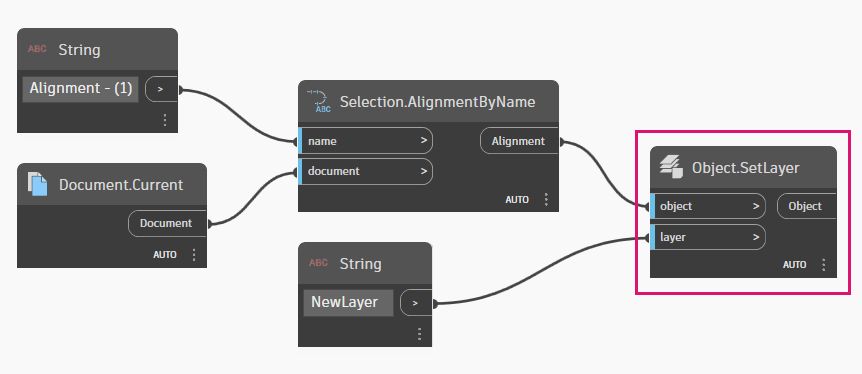
Task: Click the Selection.AlignmentByName node icon
Action: [x=319, y=101]
